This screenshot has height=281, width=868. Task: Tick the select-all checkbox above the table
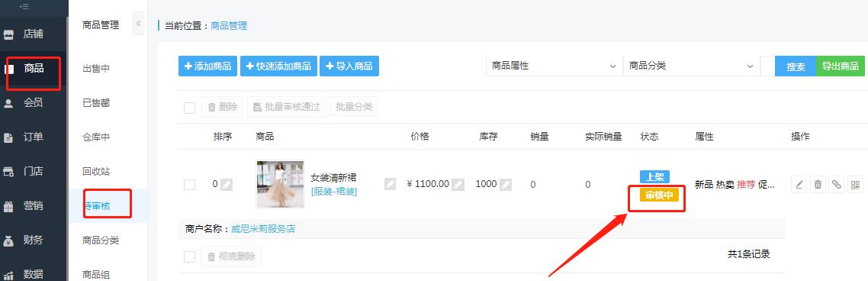tap(189, 108)
